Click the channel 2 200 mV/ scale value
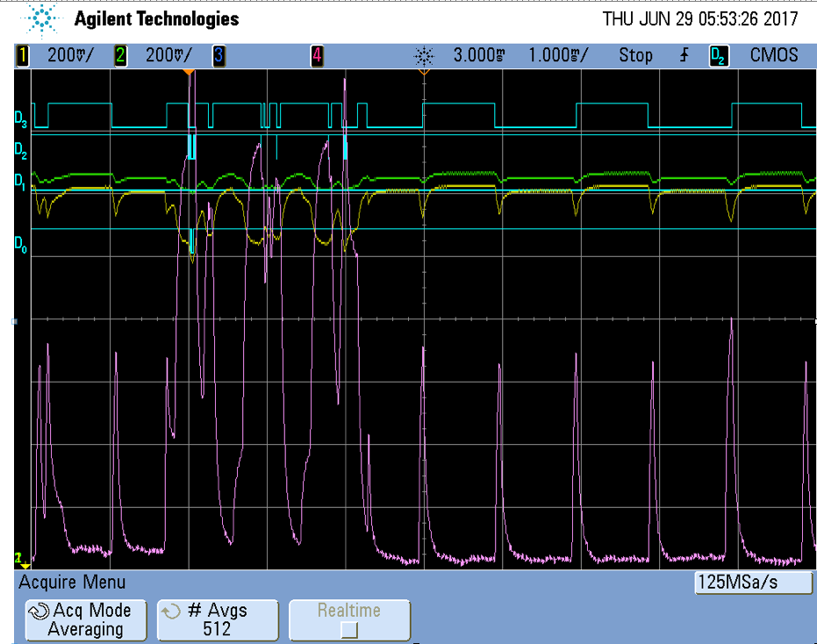The height and width of the screenshot is (644, 817). (168, 55)
